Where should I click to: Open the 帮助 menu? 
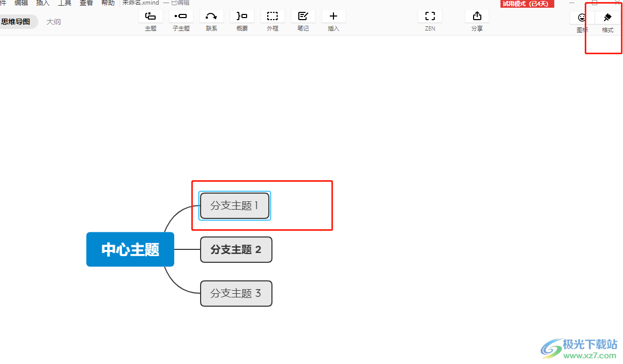click(x=108, y=3)
